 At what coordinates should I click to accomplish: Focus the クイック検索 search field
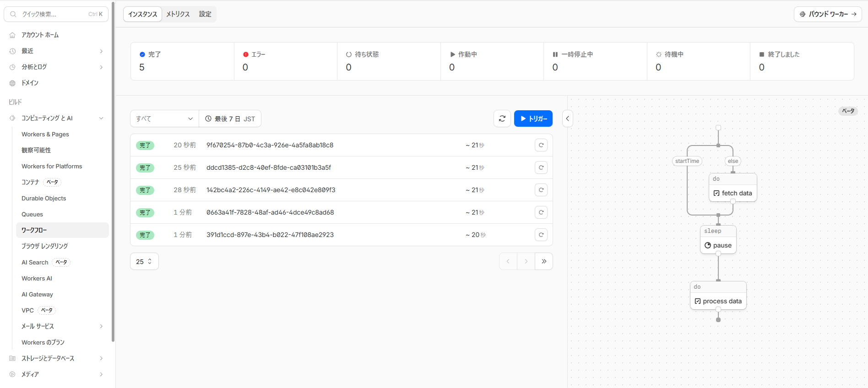pyautogui.click(x=56, y=14)
